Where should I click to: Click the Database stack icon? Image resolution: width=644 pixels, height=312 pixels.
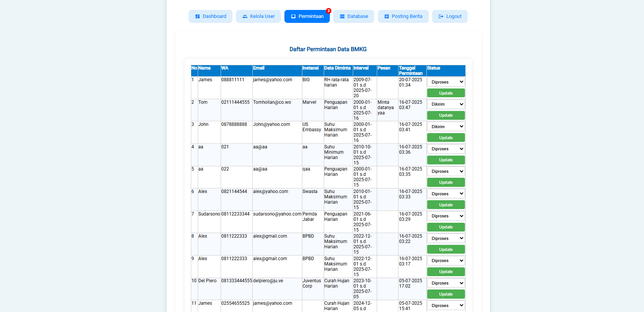coord(342,16)
